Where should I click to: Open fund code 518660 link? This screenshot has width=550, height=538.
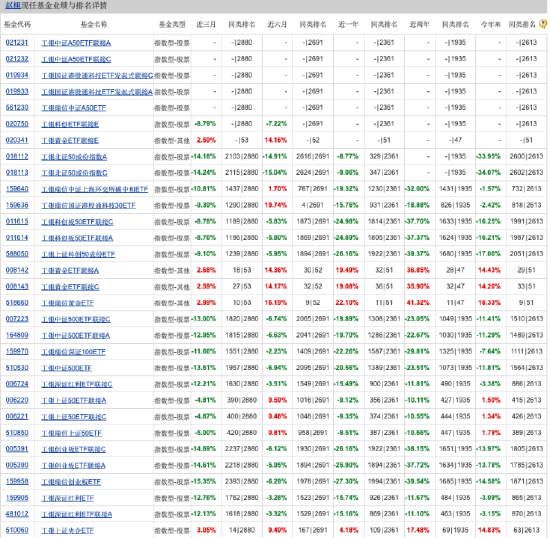(x=17, y=302)
